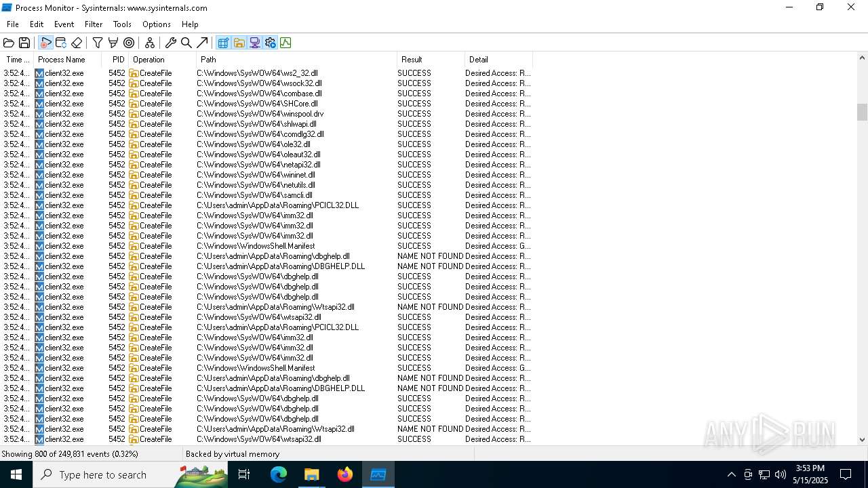Open the Help menu
This screenshot has height=488, width=868.
click(x=190, y=24)
